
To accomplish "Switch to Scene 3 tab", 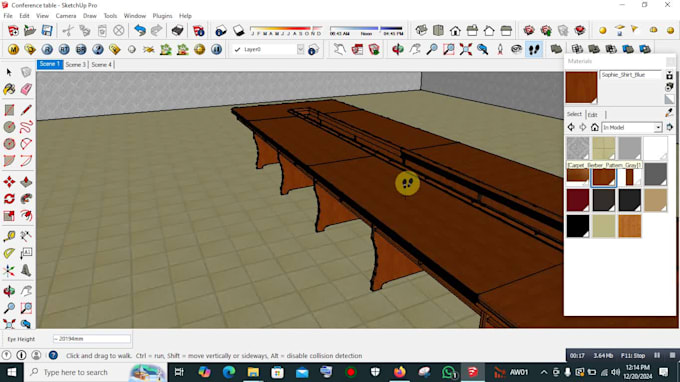I will click(x=75, y=65).
